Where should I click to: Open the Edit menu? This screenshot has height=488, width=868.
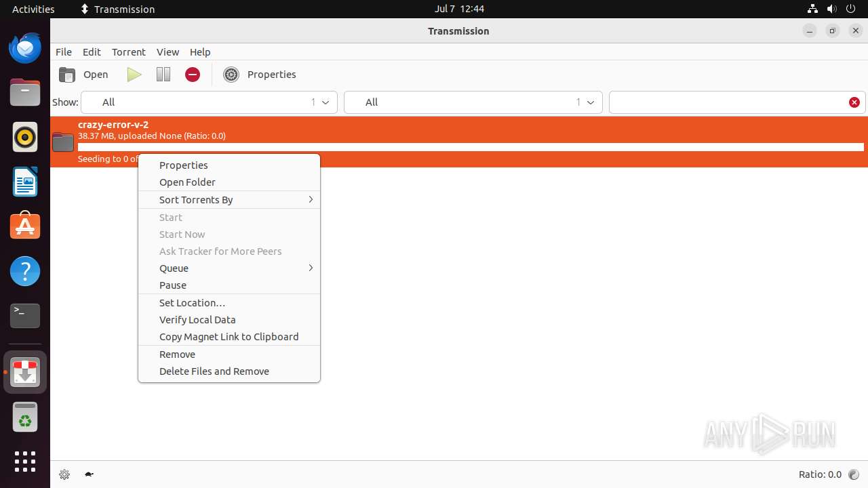point(92,52)
